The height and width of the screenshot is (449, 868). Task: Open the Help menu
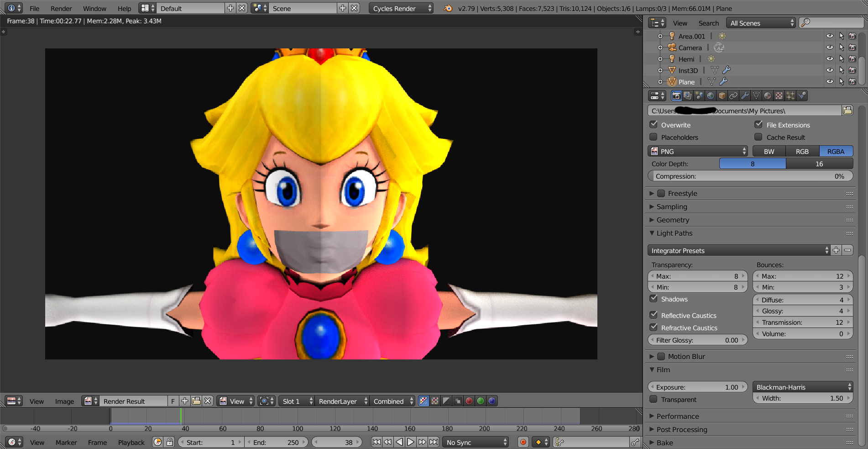(124, 8)
